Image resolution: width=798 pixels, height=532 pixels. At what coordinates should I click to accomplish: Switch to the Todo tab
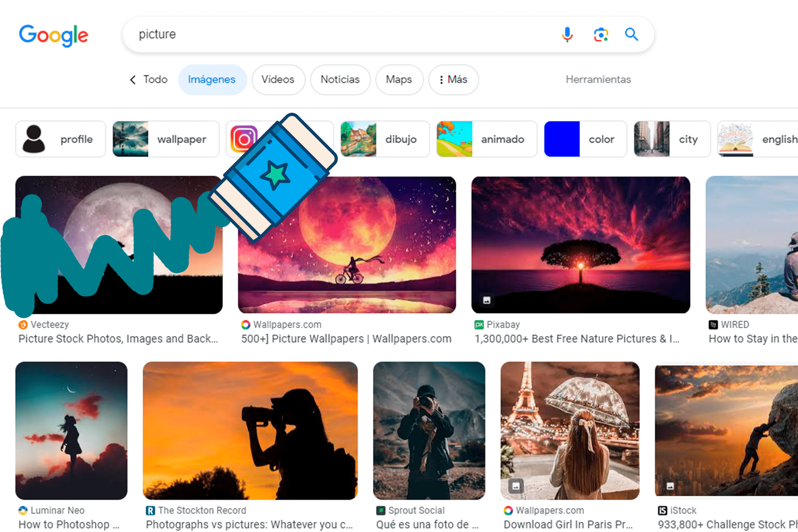click(156, 80)
